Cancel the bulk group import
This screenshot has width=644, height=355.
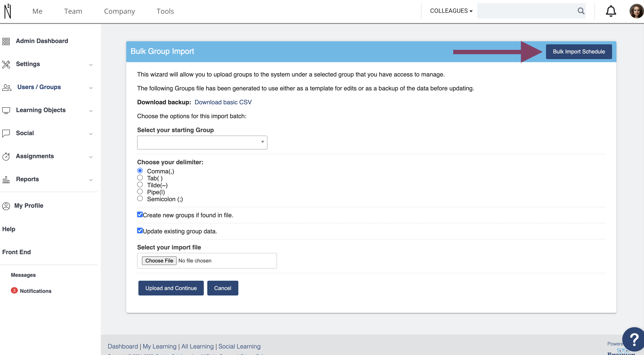(222, 288)
